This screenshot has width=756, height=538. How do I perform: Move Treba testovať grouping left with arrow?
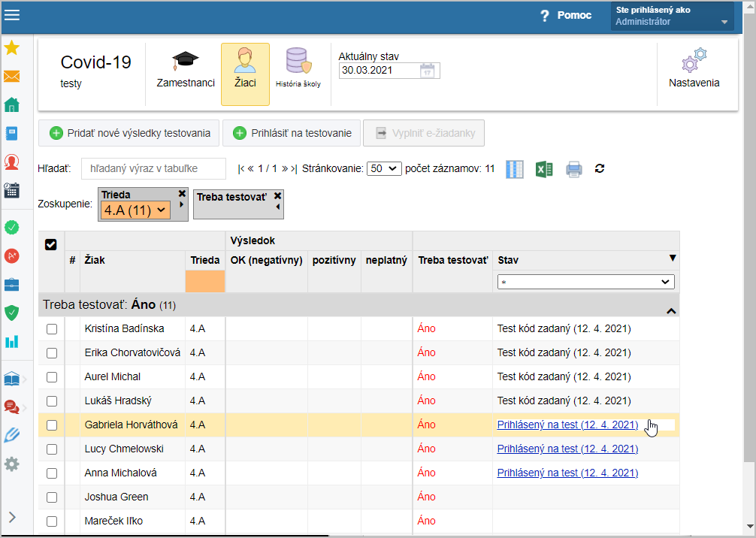pos(278,207)
